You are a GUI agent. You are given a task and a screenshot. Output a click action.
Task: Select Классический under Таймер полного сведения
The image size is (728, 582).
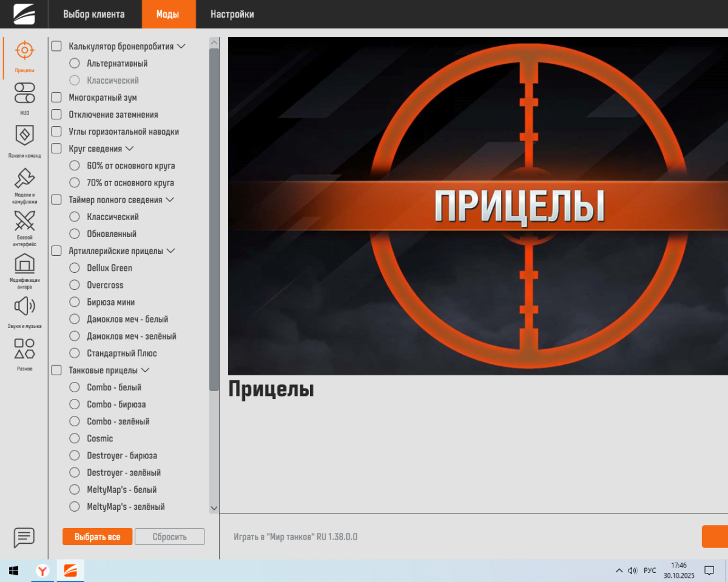point(75,216)
